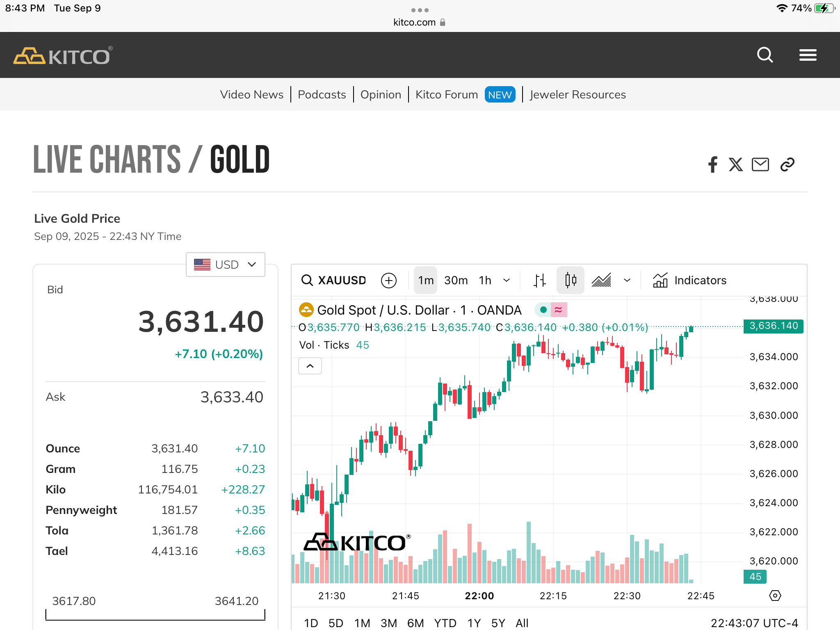Click the Pennyweight value 181.57
Image resolution: width=840 pixels, height=630 pixels.
pos(180,510)
